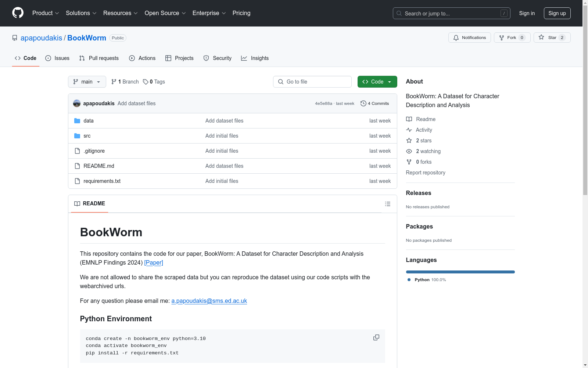Click the fork icon in the Fork button
The image size is (588, 368).
tap(502, 38)
